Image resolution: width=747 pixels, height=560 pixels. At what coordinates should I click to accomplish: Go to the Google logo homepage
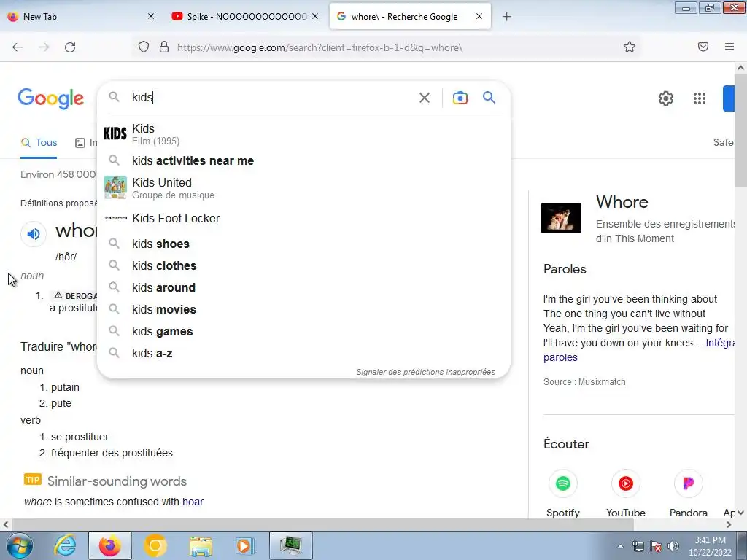tap(50, 98)
